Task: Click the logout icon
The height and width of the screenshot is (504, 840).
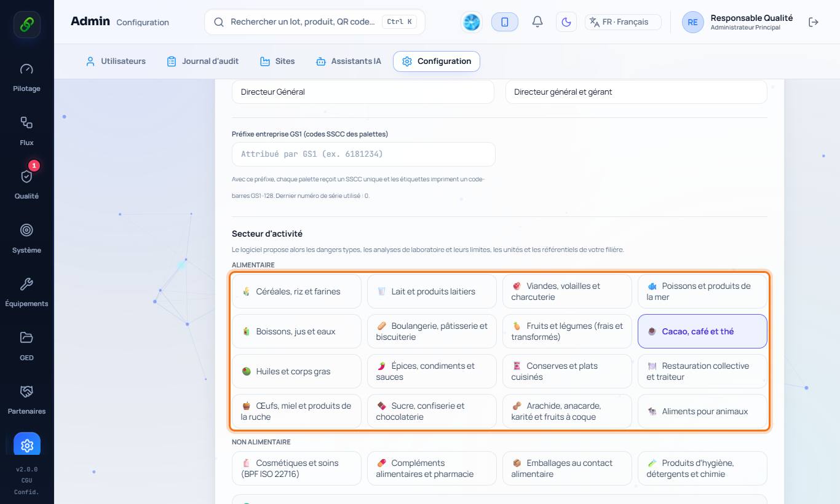Action: pos(814,22)
